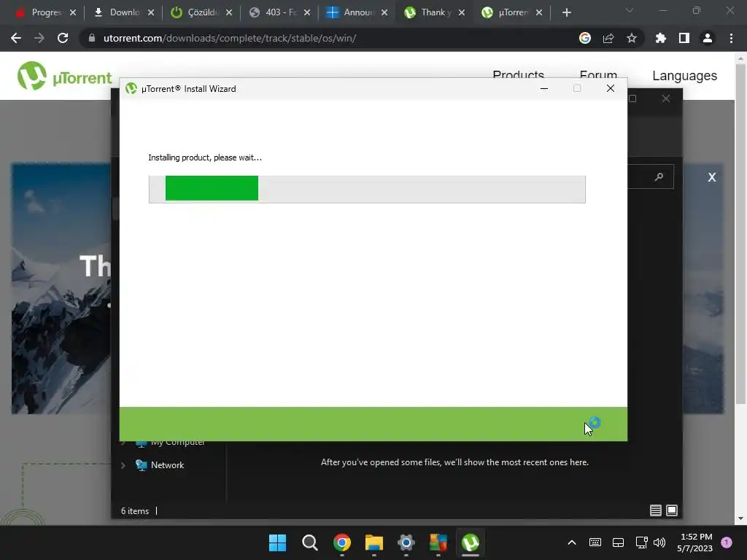The height and width of the screenshot is (560, 747).
Task: Close the 403 tab
Action: [307, 12]
